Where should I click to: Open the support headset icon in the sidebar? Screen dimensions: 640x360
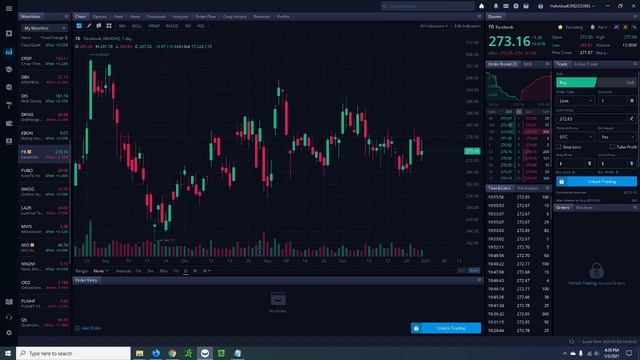pos(9,317)
